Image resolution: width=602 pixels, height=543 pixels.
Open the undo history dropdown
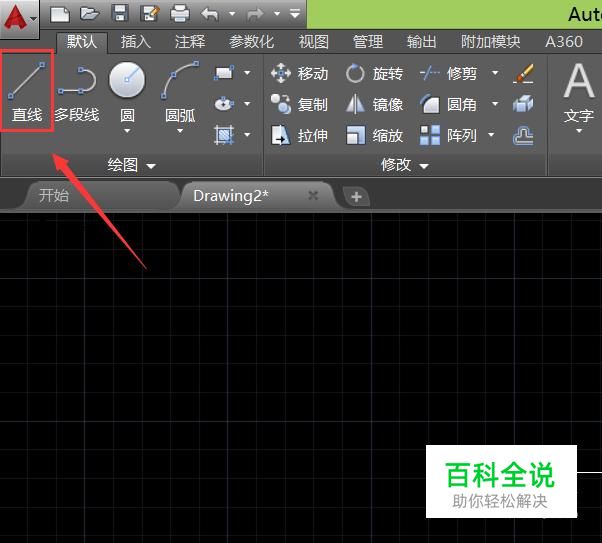tap(232, 13)
